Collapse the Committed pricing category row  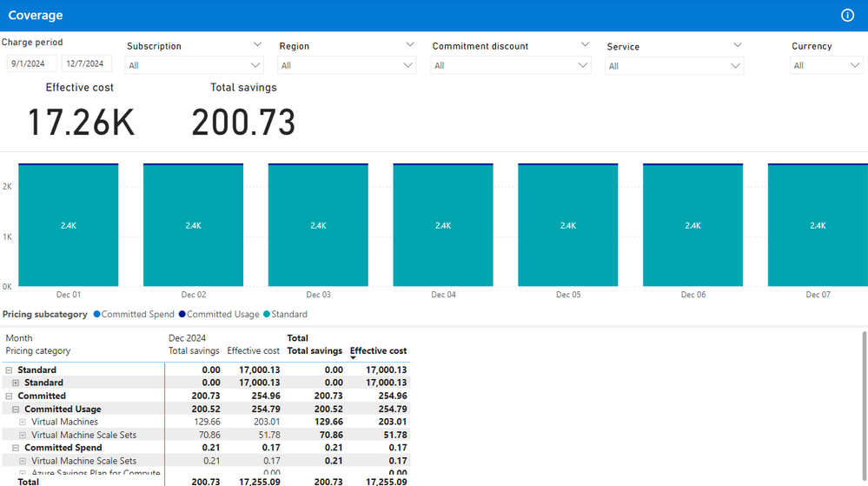coord(10,396)
